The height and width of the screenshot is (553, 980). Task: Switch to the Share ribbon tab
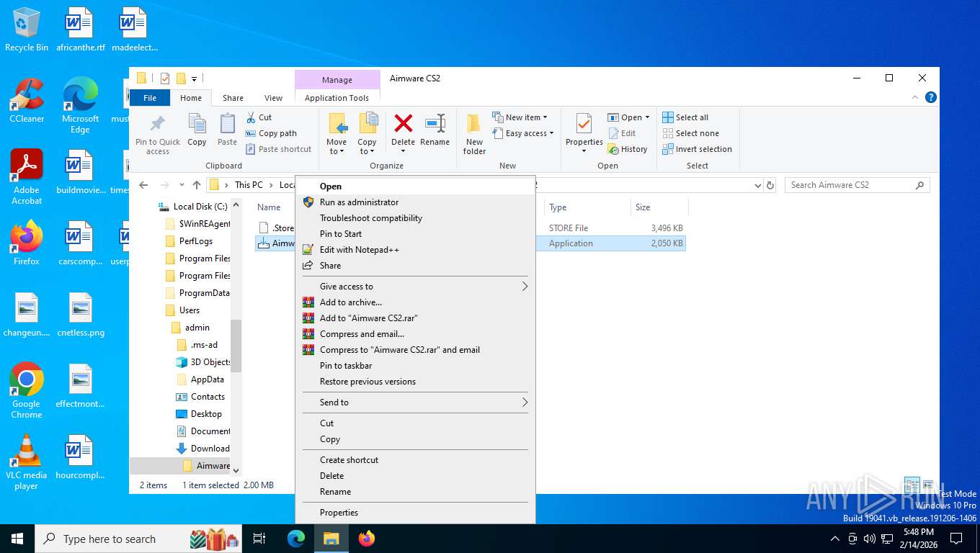pyautogui.click(x=233, y=98)
